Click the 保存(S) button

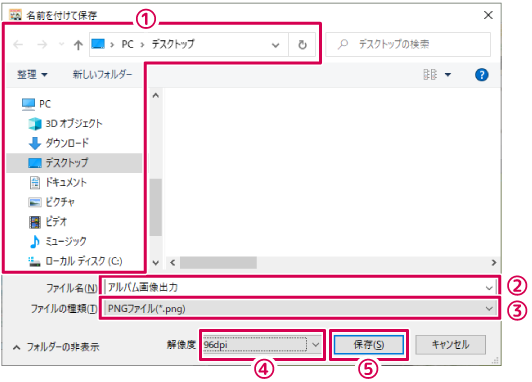[369, 345]
